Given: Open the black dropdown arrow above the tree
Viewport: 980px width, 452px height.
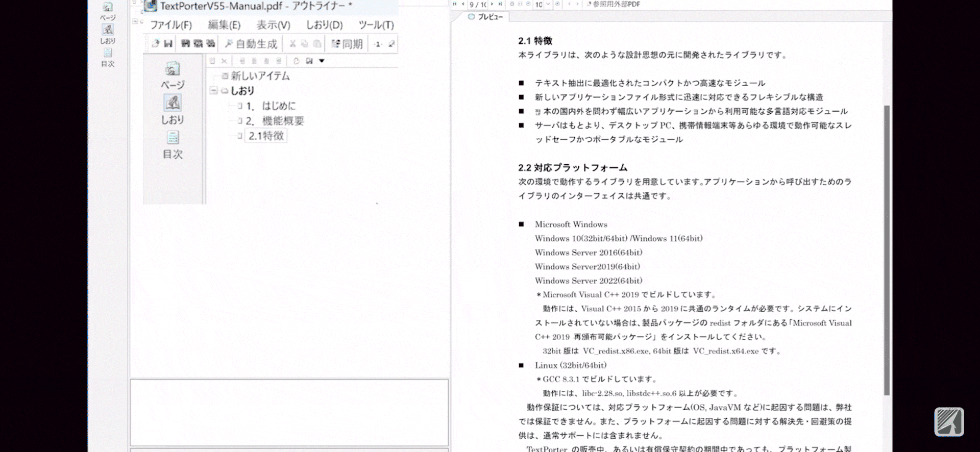Looking at the screenshot, I should coord(322,61).
